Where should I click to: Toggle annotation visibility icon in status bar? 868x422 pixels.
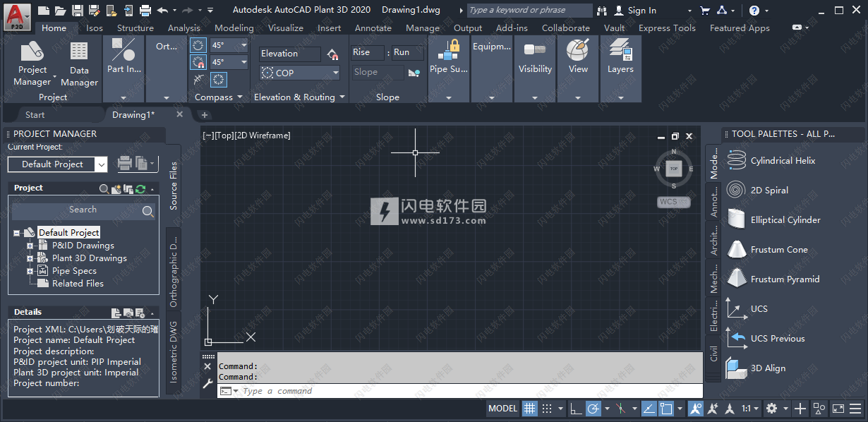tap(696, 408)
